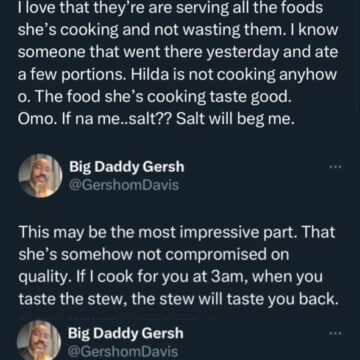The width and height of the screenshot is (360, 360).
Task: Click the line 'o. The food she's cooking taste good.'
Action: (152, 97)
